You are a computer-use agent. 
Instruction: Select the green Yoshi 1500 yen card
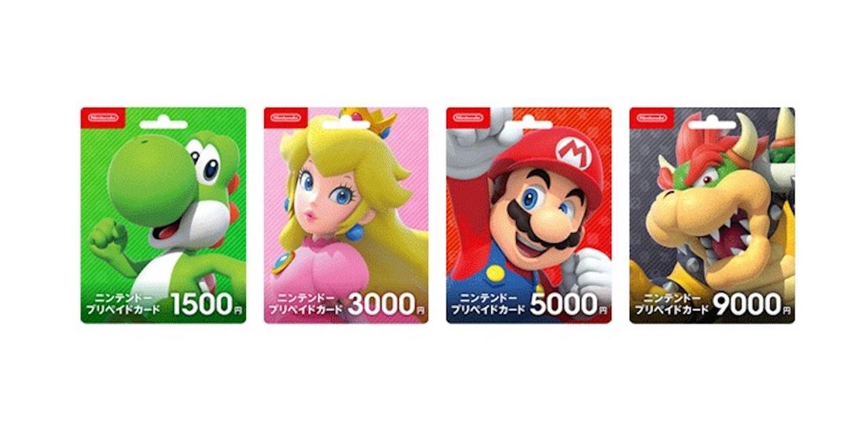(163, 215)
